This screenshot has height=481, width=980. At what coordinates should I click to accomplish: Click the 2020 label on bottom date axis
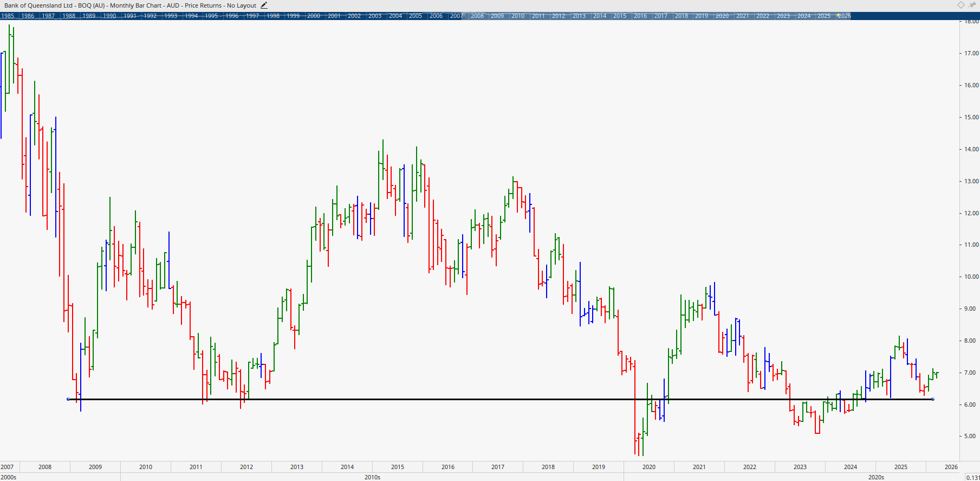pos(649,467)
